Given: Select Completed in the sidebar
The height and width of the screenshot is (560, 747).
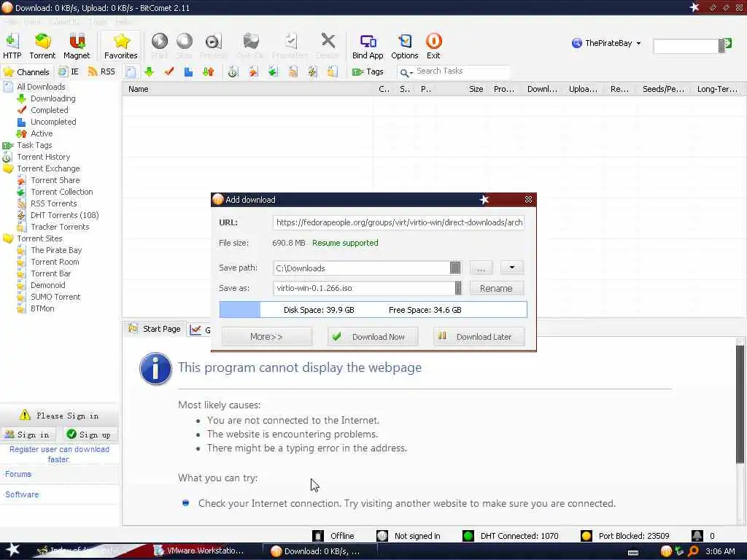Looking at the screenshot, I should click(x=49, y=110).
